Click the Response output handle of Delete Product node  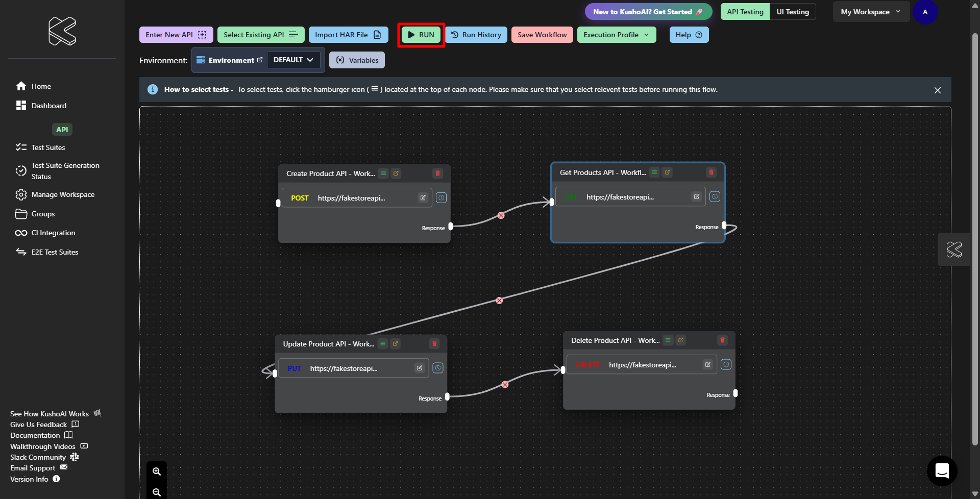point(735,393)
